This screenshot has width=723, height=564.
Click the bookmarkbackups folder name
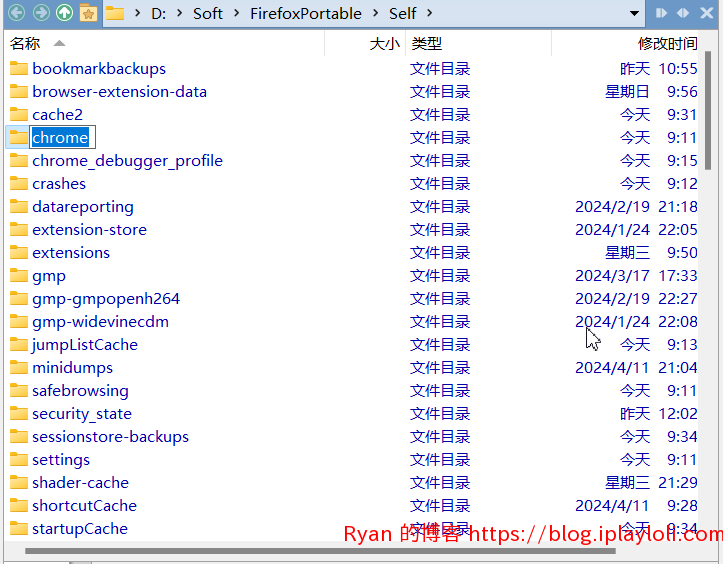coord(99,69)
